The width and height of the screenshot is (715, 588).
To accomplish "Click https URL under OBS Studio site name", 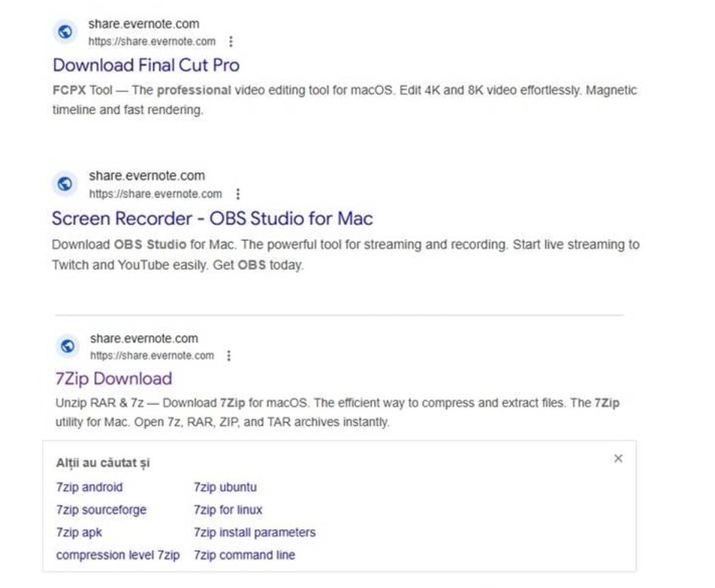I will pos(155,194).
